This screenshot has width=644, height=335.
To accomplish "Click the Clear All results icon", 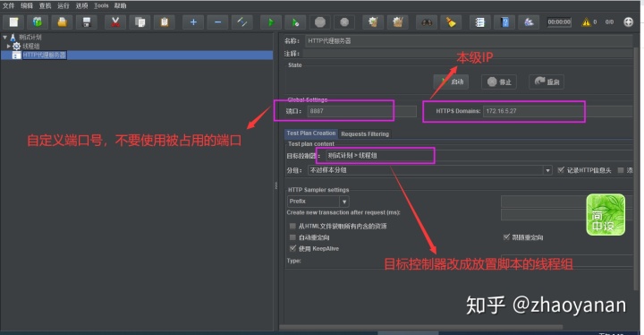I will (x=397, y=22).
